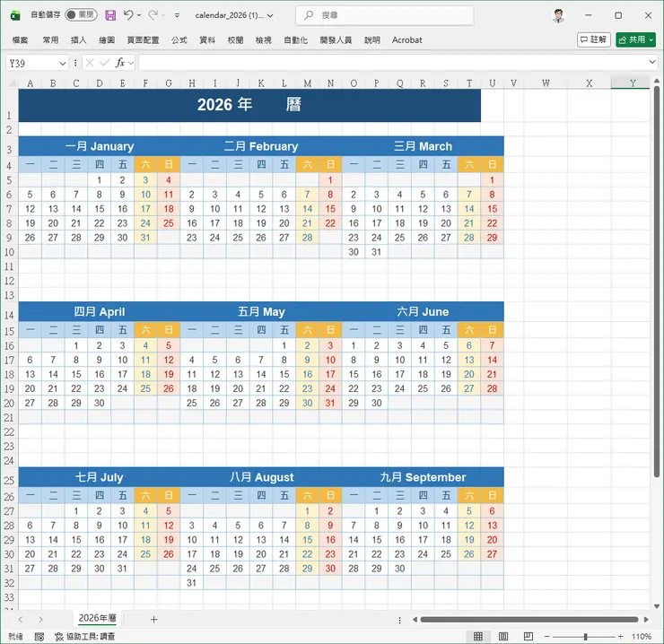Viewport: 664px width, 644px height.
Task: Click the vertical scrollbar thumb
Action: click(657, 282)
